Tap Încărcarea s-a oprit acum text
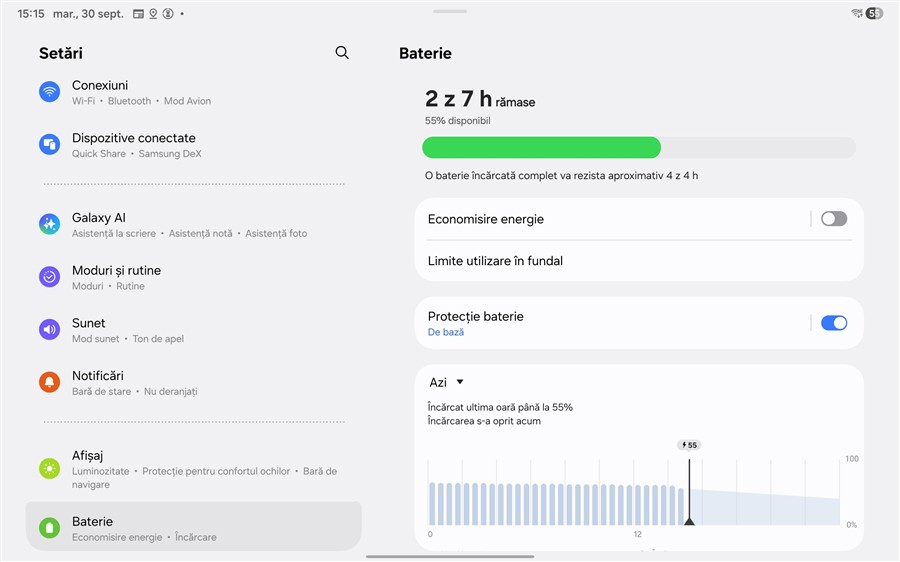Image resolution: width=900 pixels, height=562 pixels. point(484,421)
